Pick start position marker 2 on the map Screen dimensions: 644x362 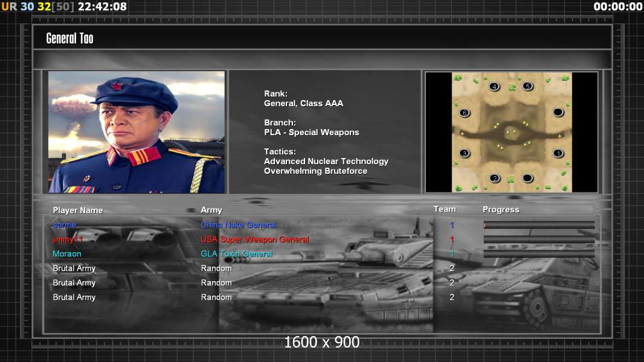[495, 179]
